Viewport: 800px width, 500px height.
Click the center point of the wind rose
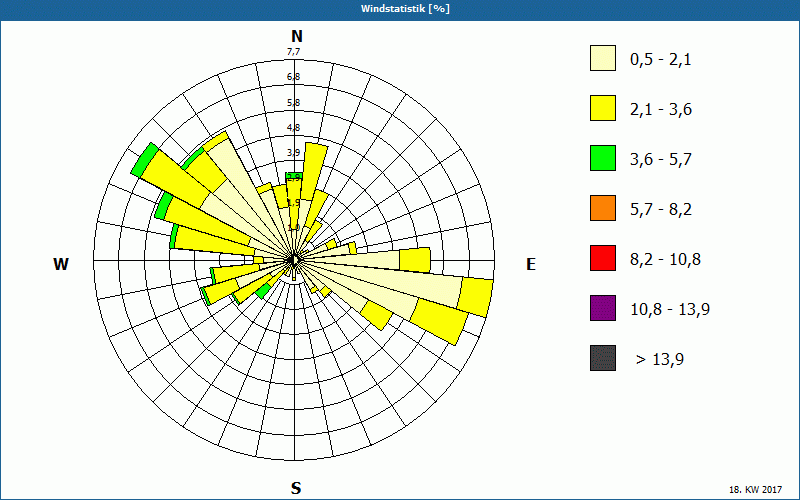click(294, 260)
